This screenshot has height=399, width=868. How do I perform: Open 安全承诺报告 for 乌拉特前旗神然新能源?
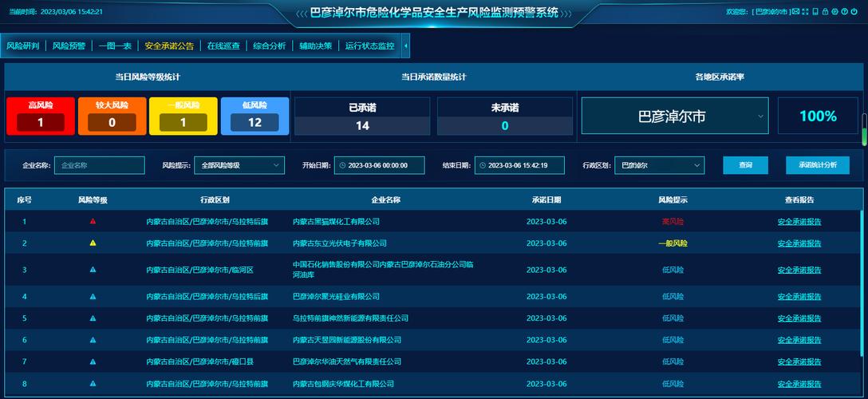[x=799, y=318]
